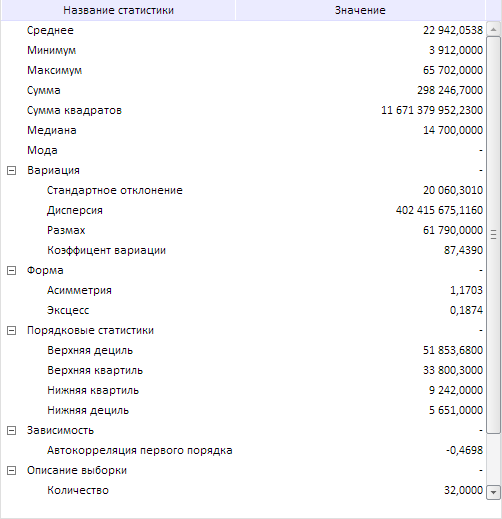
Task: Sort by Название статистики column header
Action: 118,10
